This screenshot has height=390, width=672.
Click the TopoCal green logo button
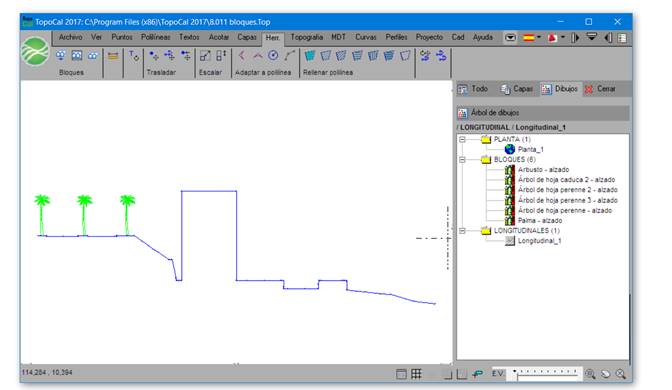(35, 51)
